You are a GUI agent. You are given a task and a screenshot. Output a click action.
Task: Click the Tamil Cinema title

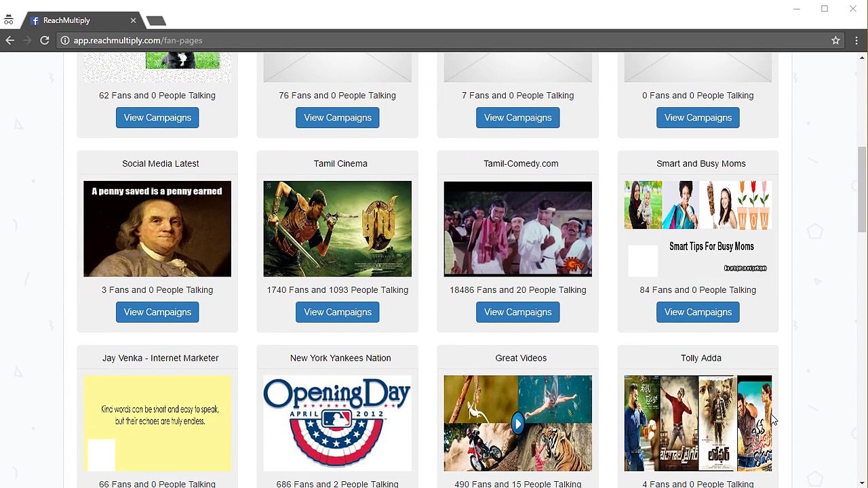(x=340, y=163)
